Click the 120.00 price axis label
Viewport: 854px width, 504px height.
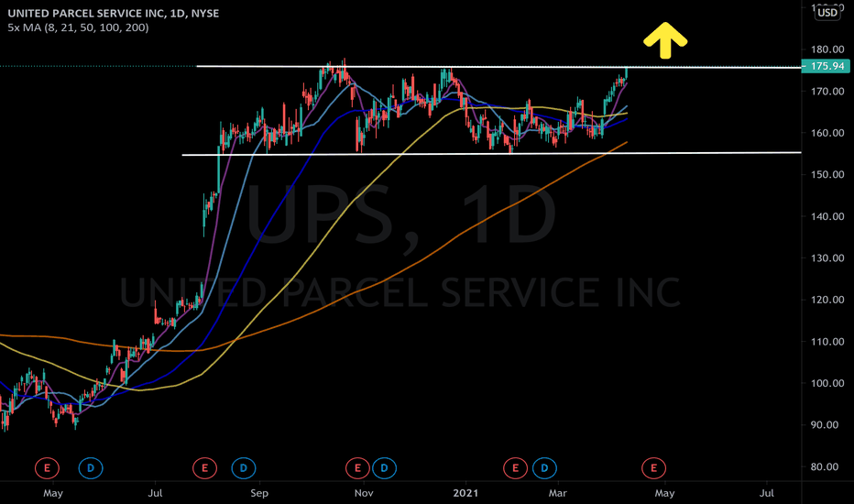click(x=827, y=300)
